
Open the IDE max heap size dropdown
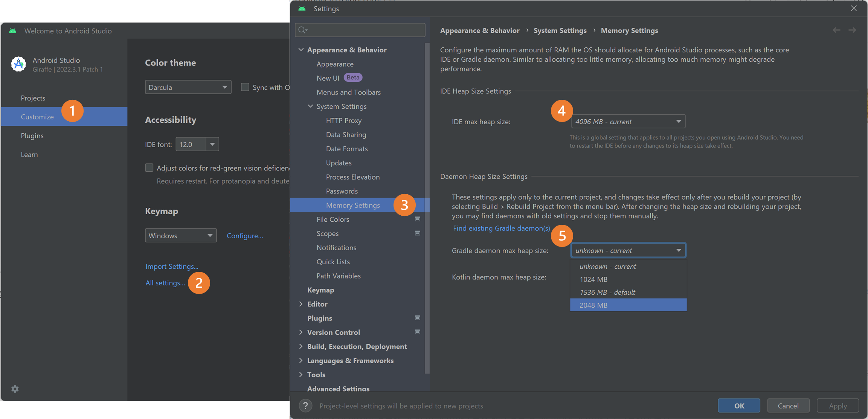pyautogui.click(x=628, y=122)
